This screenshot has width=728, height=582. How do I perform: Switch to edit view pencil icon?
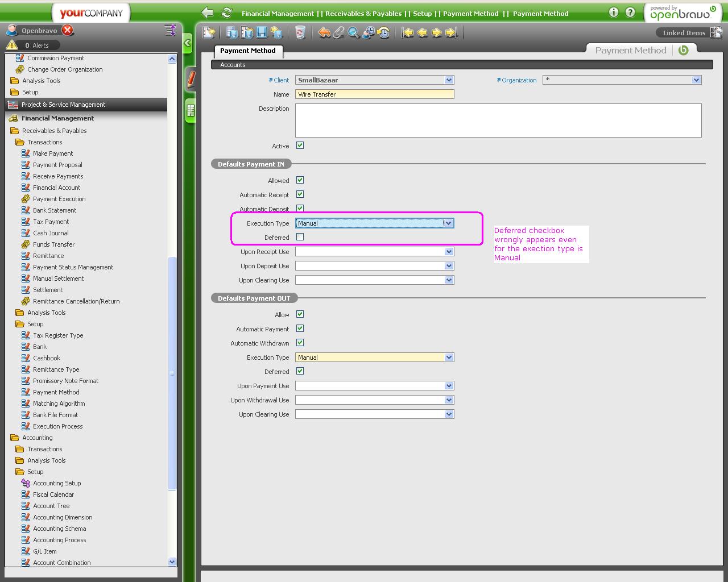coord(191,78)
